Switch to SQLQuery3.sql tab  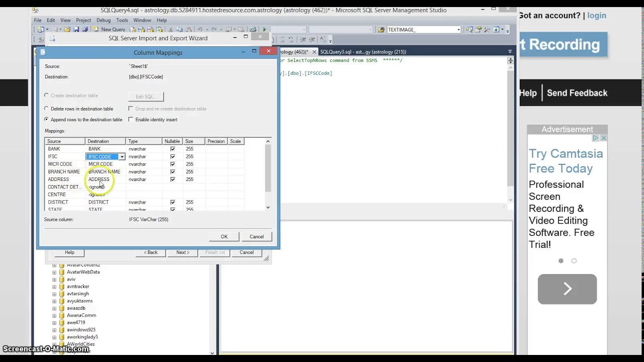point(363,52)
